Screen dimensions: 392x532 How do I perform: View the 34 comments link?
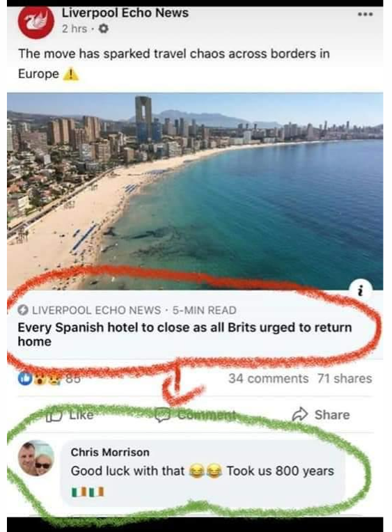pyautogui.click(x=268, y=378)
